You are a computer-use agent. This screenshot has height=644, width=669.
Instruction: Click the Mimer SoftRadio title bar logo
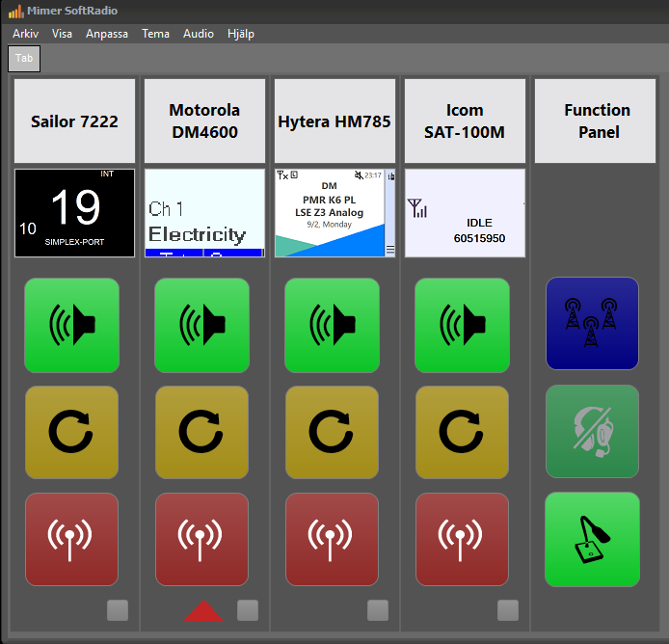pyautogui.click(x=15, y=12)
